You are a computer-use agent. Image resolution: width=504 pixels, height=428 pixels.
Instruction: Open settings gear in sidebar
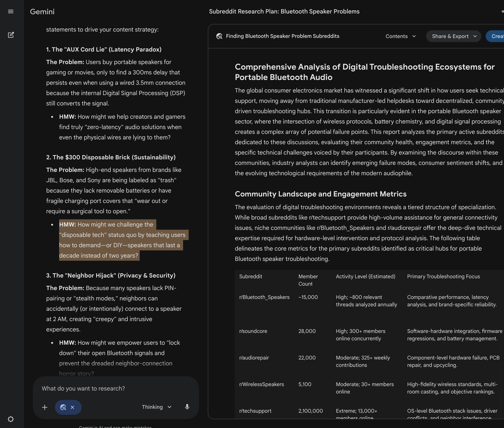(x=11, y=419)
